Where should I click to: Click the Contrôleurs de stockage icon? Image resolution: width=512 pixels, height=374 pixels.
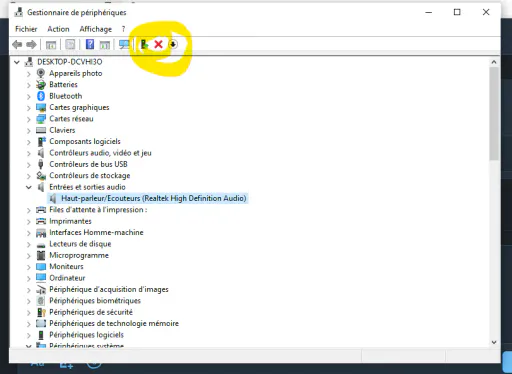41,175
